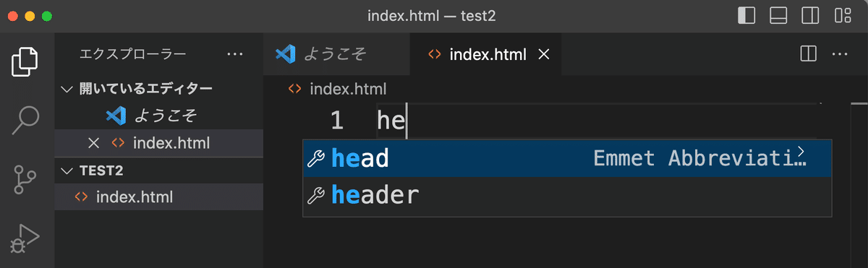Open editor more actions ellipsis menu
Screen dimensions: 868x268
coord(839,53)
